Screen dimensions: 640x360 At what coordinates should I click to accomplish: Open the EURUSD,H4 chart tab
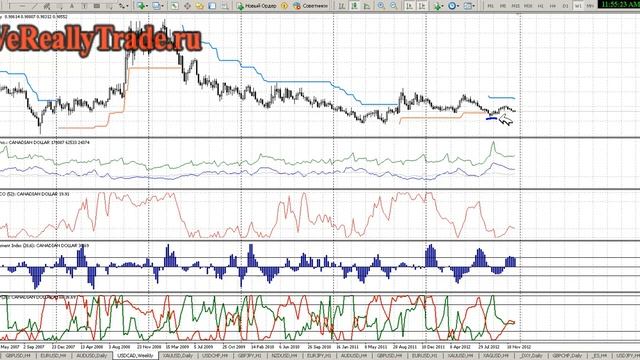(53, 356)
